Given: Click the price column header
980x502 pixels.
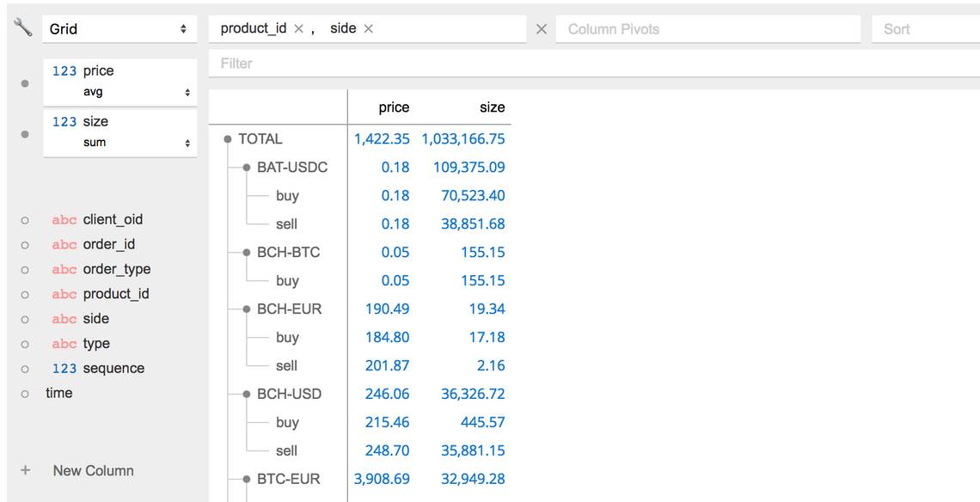Looking at the screenshot, I should [x=394, y=107].
